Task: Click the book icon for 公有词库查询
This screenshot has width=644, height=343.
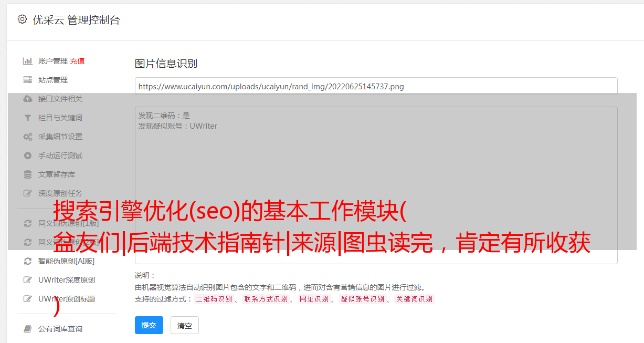Action: pyautogui.click(x=28, y=329)
